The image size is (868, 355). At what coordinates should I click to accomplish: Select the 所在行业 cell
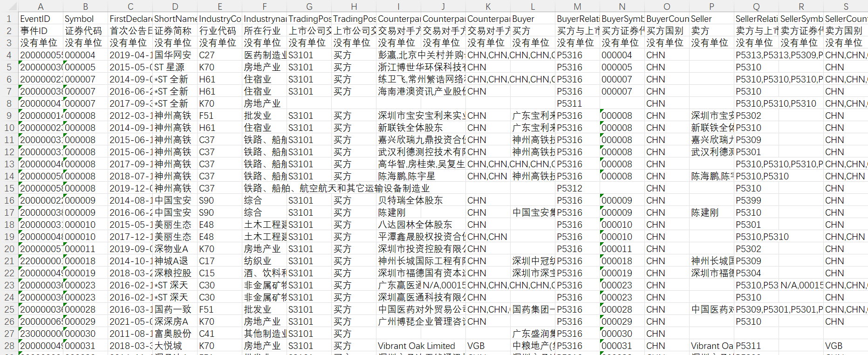[264, 31]
